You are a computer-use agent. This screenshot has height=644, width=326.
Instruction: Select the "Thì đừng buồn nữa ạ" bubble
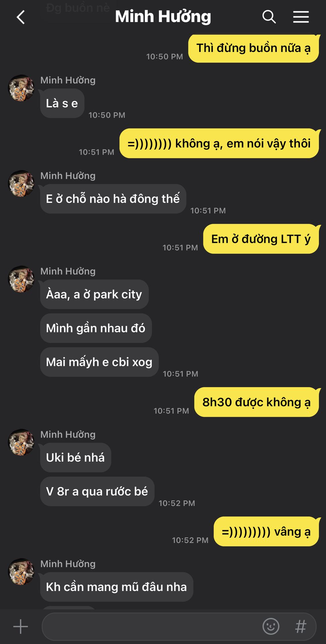254,48
